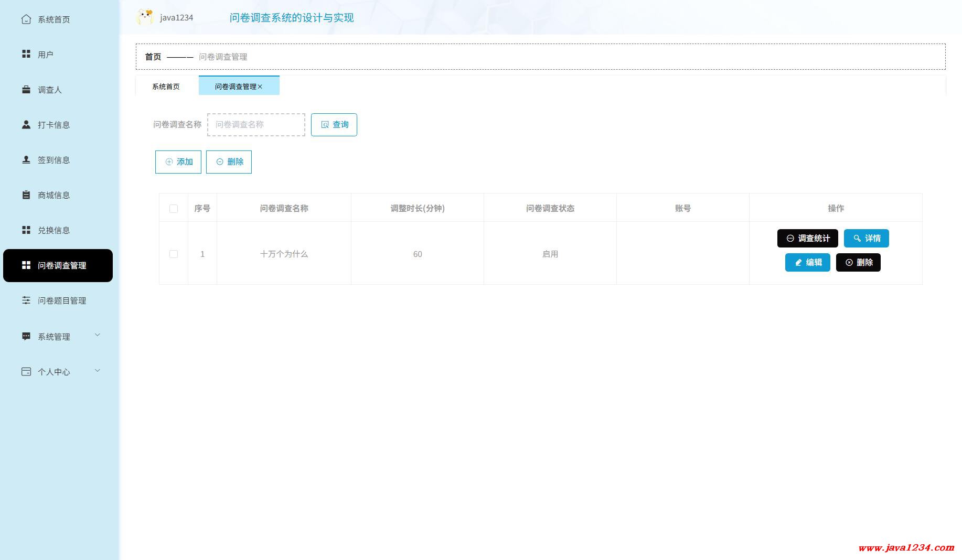The width and height of the screenshot is (962, 560).
Task: Open 用户 in the sidebar menu
Action: click(x=58, y=55)
